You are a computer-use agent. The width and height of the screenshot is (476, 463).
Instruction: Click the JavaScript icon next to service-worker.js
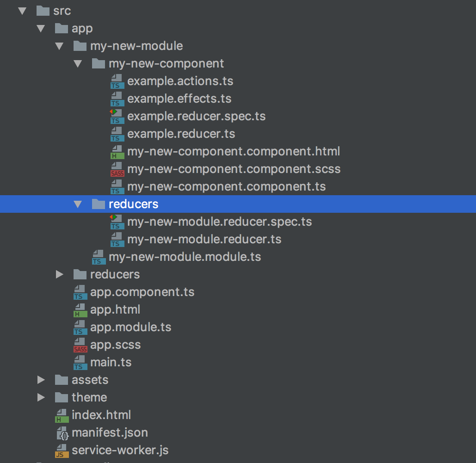[x=62, y=450]
